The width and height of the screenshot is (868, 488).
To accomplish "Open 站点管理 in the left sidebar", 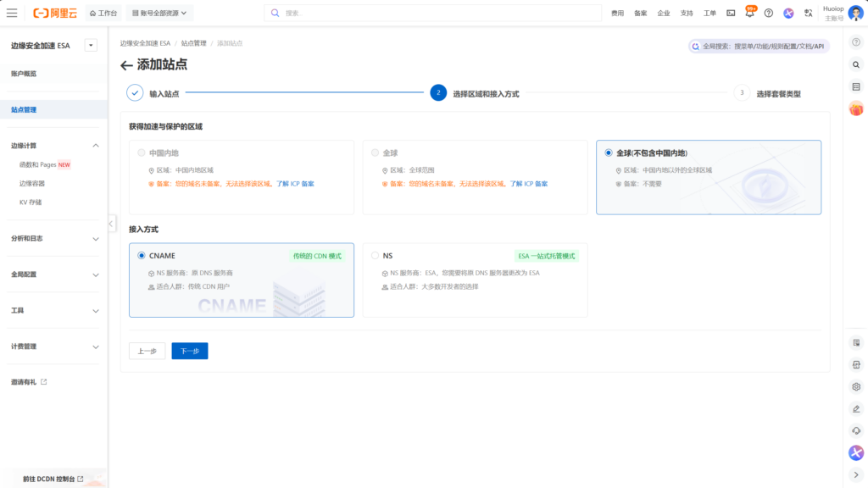I will [x=24, y=110].
